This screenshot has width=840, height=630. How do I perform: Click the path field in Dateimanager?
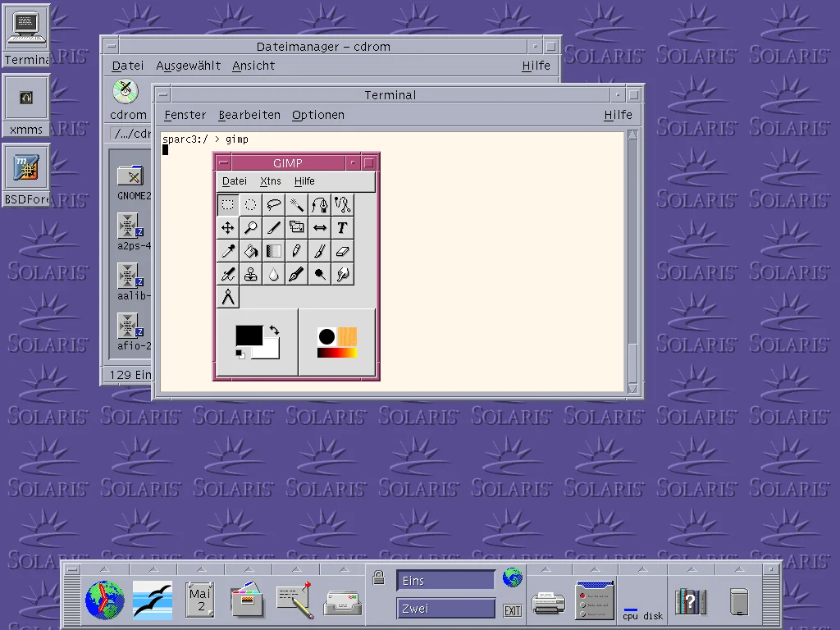pos(132,134)
